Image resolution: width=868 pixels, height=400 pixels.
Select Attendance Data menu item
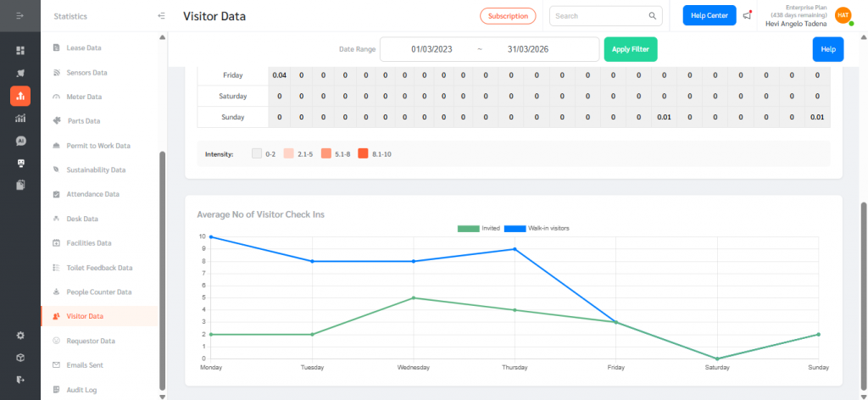93,194
